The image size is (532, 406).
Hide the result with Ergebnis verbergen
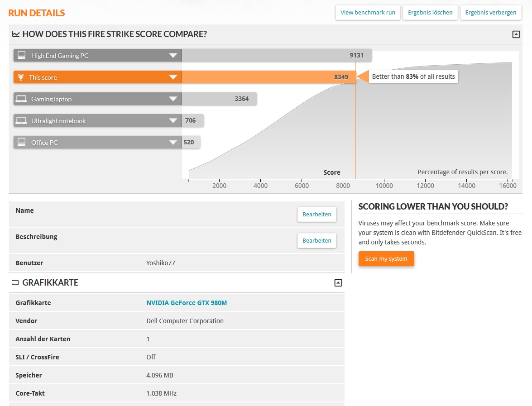(490, 13)
